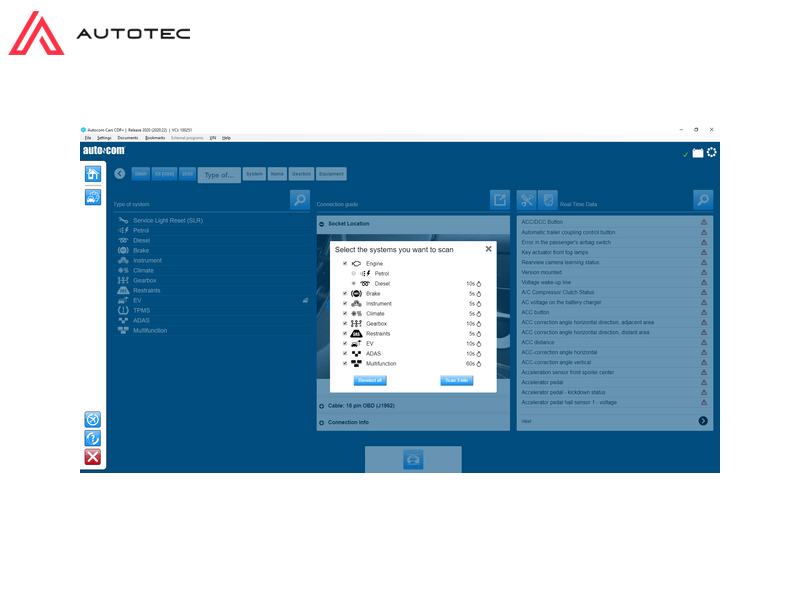Image resolution: width=800 pixels, height=600 pixels.
Task: Click the Deselect all button
Action: click(370, 381)
